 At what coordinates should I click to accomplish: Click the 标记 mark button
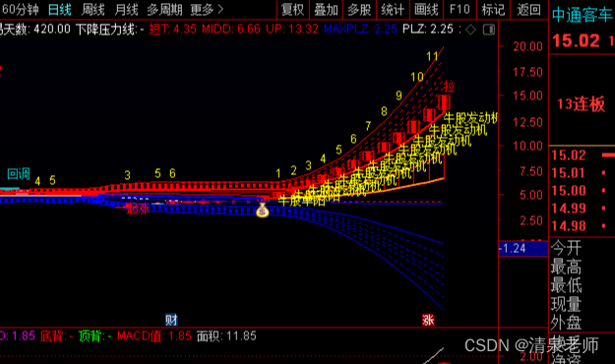pos(493,10)
